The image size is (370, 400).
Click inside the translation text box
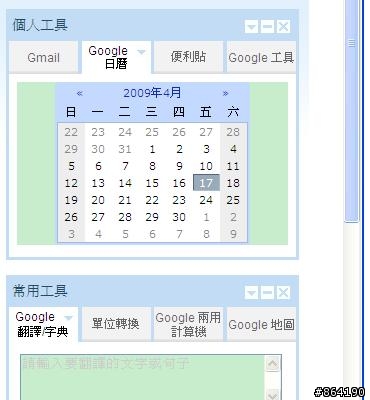143,377
